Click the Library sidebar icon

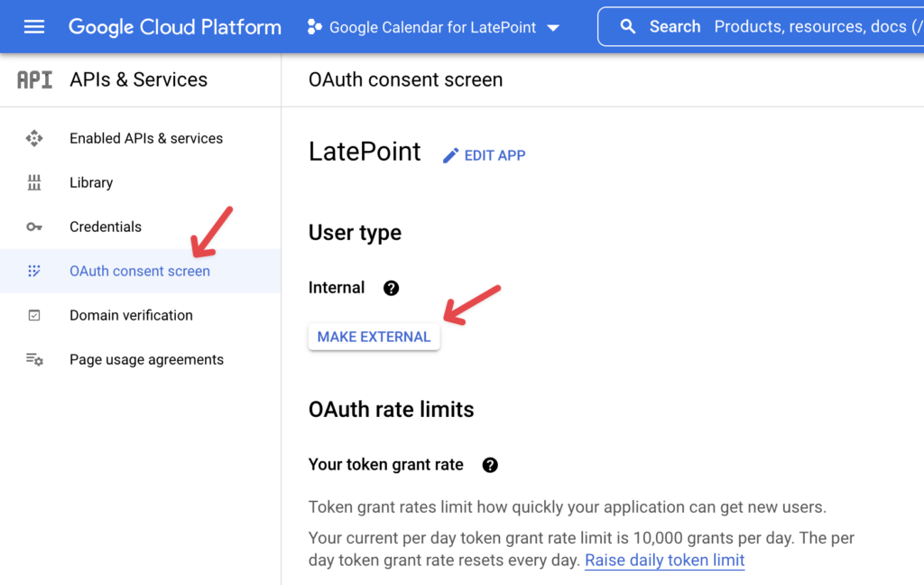tap(33, 182)
